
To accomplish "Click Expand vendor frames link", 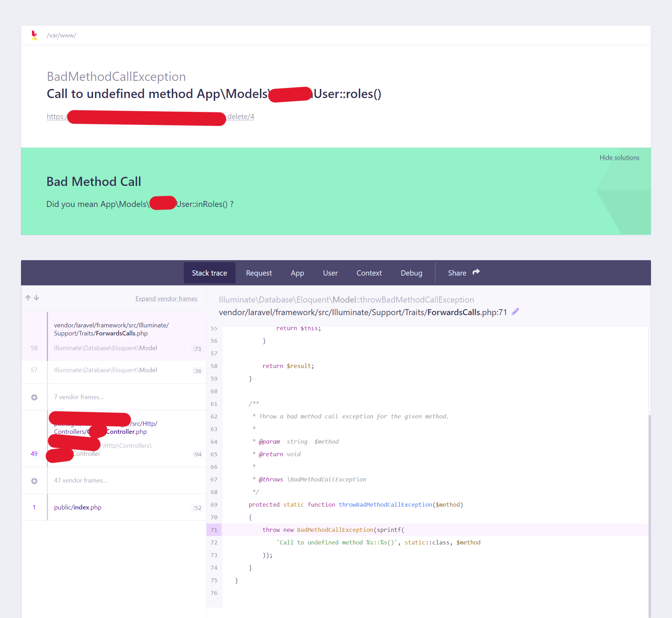I will click(166, 299).
